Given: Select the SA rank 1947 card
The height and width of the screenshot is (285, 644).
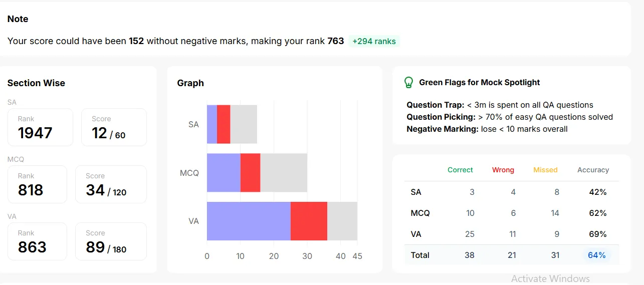Looking at the screenshot, I should pos(41,127).
